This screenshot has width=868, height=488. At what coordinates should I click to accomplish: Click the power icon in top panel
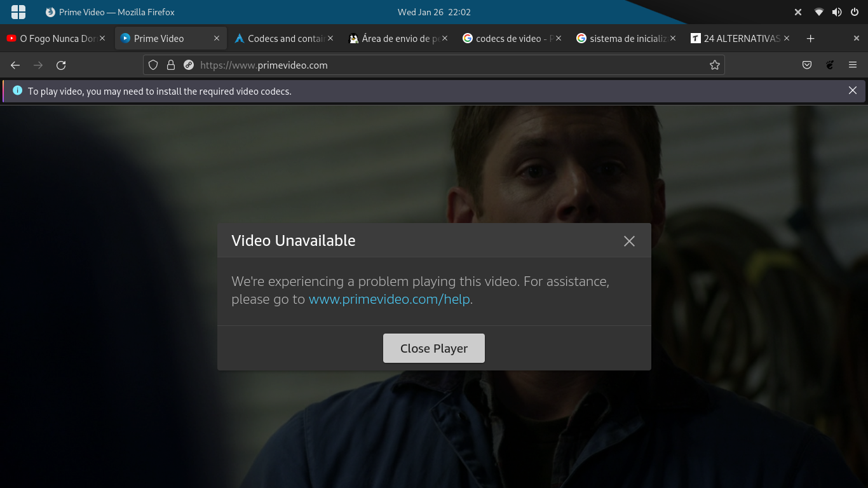click(x=855, y=12)
